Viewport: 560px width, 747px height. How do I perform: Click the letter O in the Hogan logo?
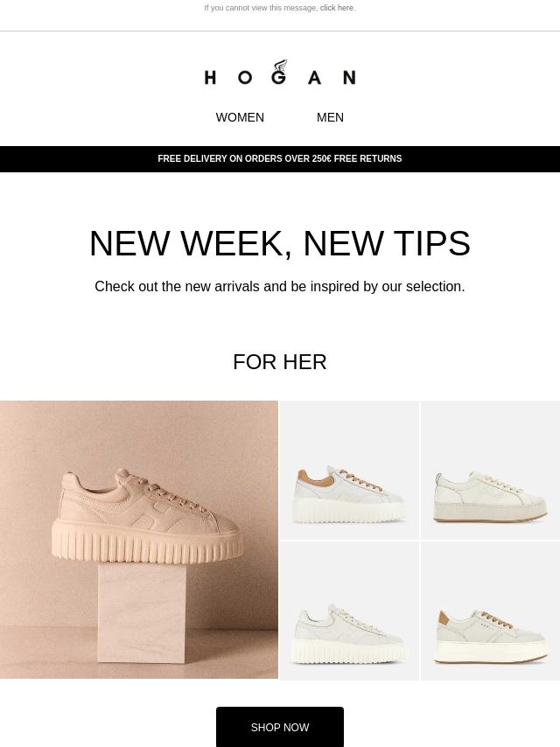245,77
